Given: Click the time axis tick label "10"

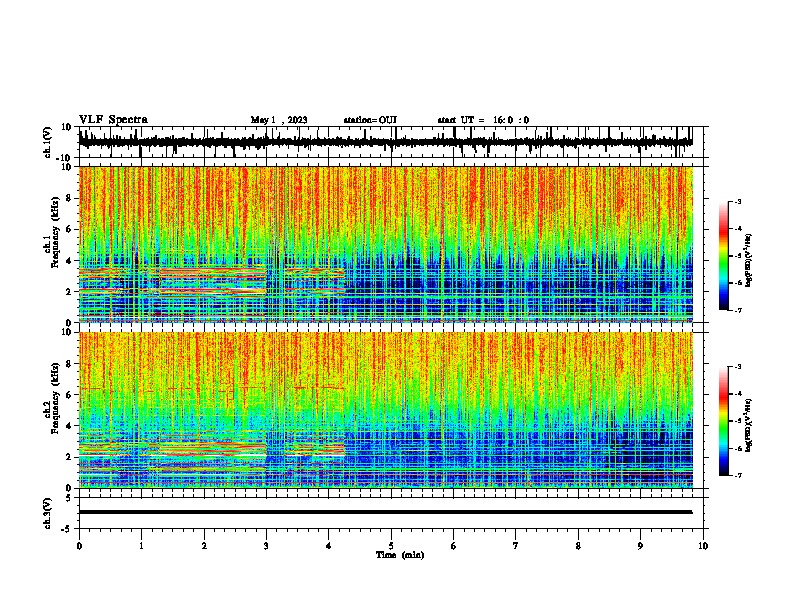Looking at the screenshot, I should tap(703, 546).
